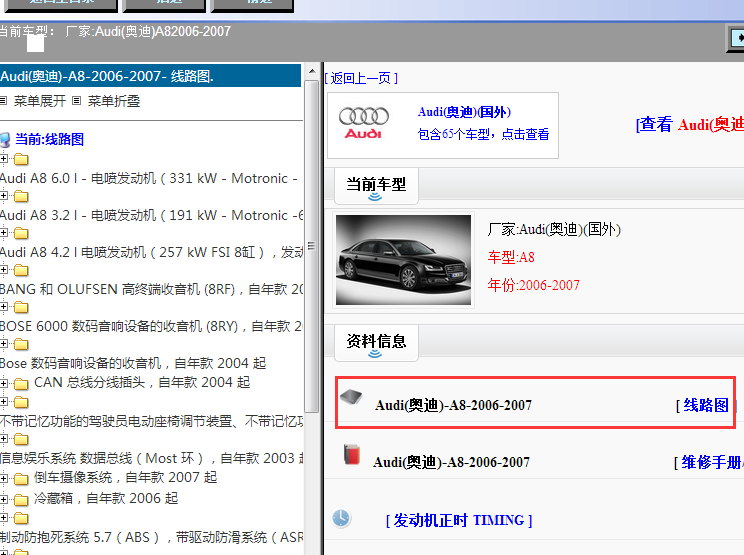Image resolution: width=744 pixels, height=555 pixels.
Task: Click Audi(奥迪)-A8-2006-2007 title in 维修手册 row
Action: click(x=451, y=462)
